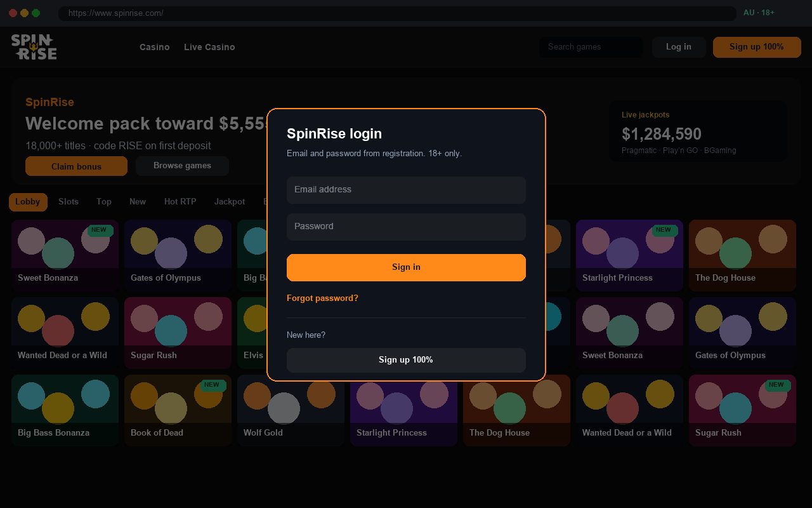Viewport: 812px width, 508px height.
Task: Click the Live jackpots label
Action: (x=645, y=115)
